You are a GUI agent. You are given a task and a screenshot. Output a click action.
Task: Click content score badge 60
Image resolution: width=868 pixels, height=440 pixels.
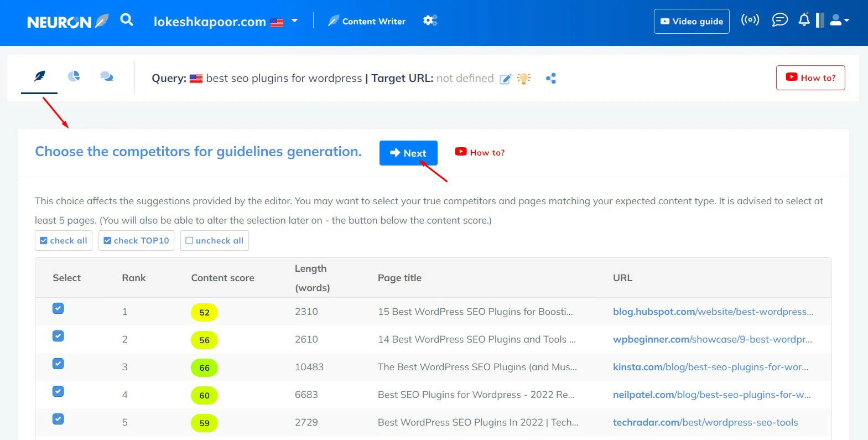click(x=204, y=395)
